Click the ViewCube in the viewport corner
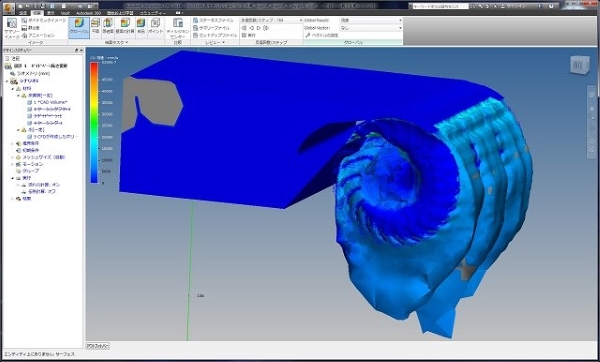This screenshot has width=600, height=362. click(578, 65)
